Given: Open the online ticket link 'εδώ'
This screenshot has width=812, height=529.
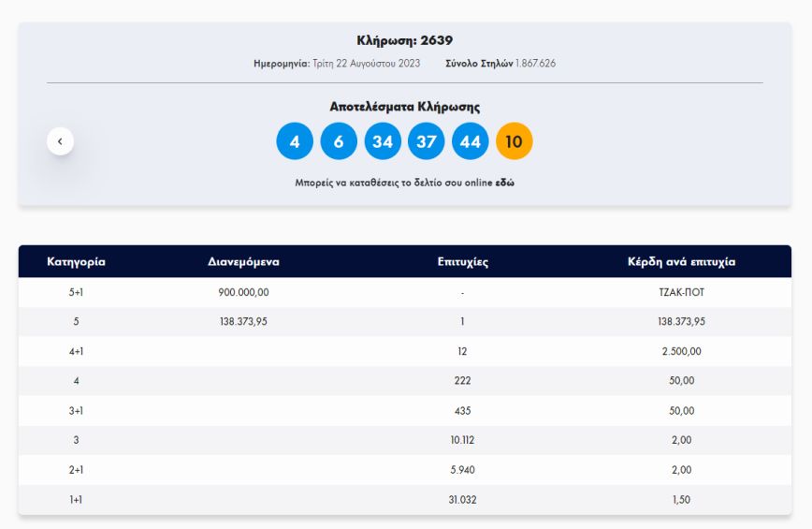Looking at the screenshot, I should pyautogui.click(x=505, y=183).
